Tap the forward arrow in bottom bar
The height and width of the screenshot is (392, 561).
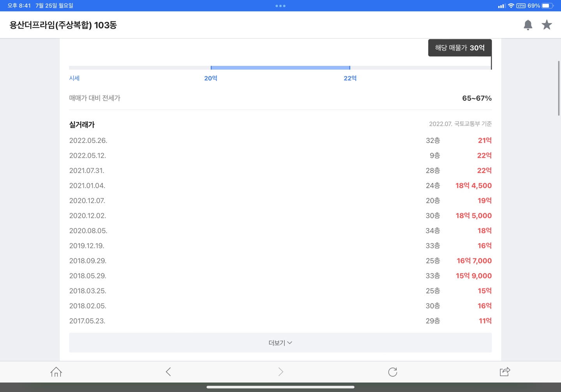click(280, 372)
